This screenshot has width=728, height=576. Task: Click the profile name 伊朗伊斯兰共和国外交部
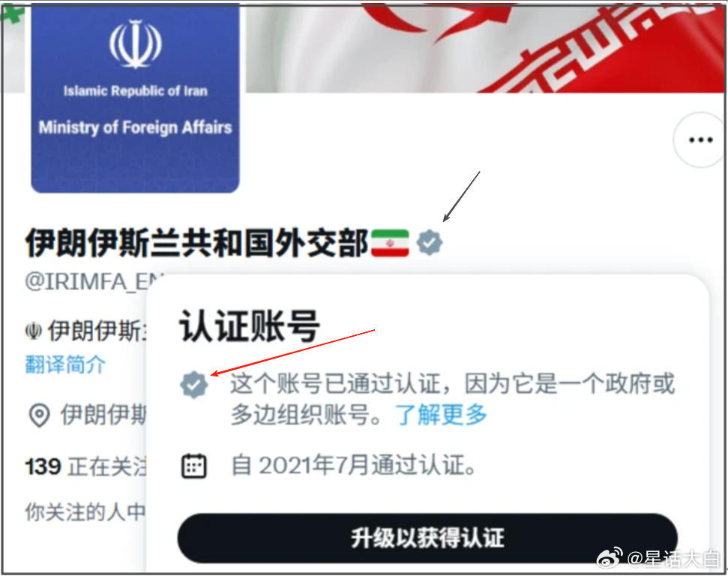point(197,243)
